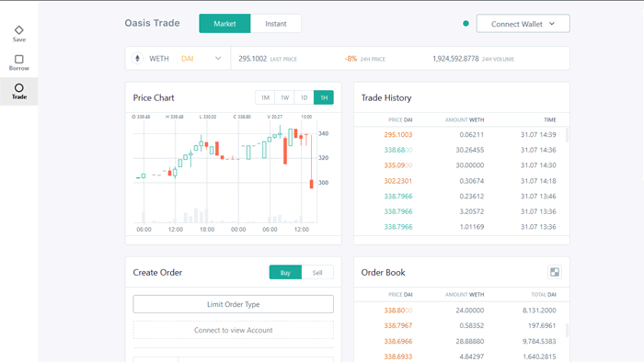Image resolution: width=644 pixels, height=362 pixels.
Task: Open the Limit Order Type selector
Action: tap(234, 304)
